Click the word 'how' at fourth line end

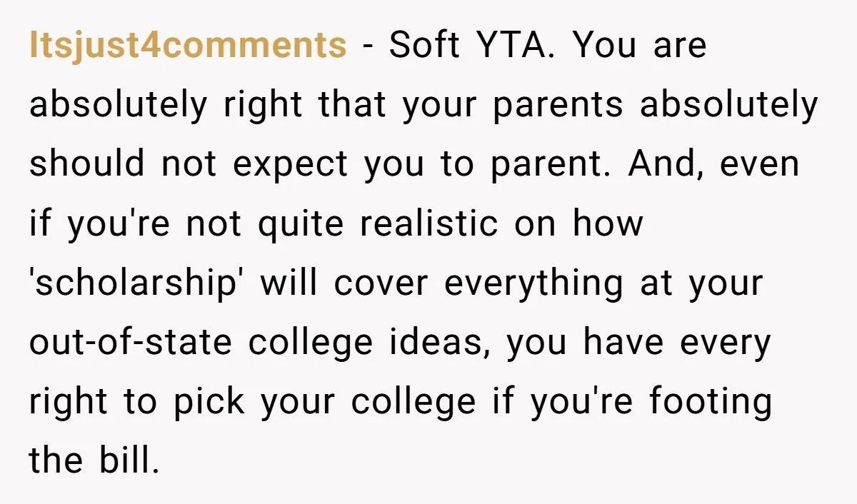607,225
